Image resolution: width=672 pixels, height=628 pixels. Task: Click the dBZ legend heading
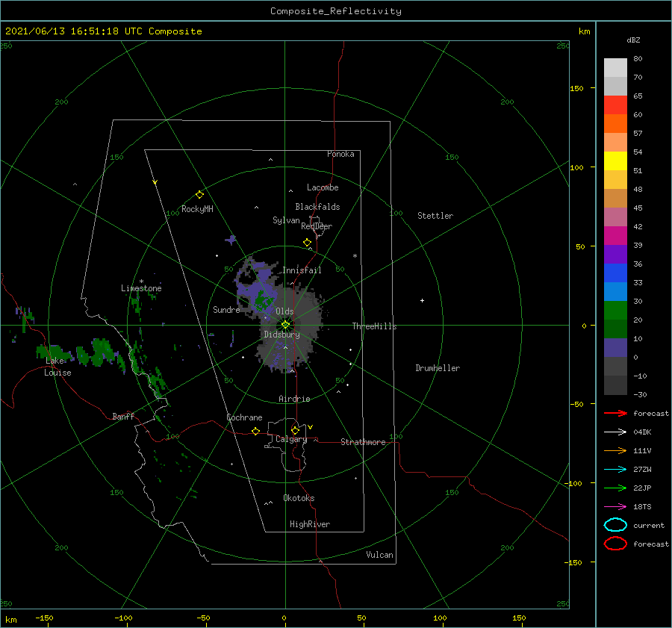(633, 40)
